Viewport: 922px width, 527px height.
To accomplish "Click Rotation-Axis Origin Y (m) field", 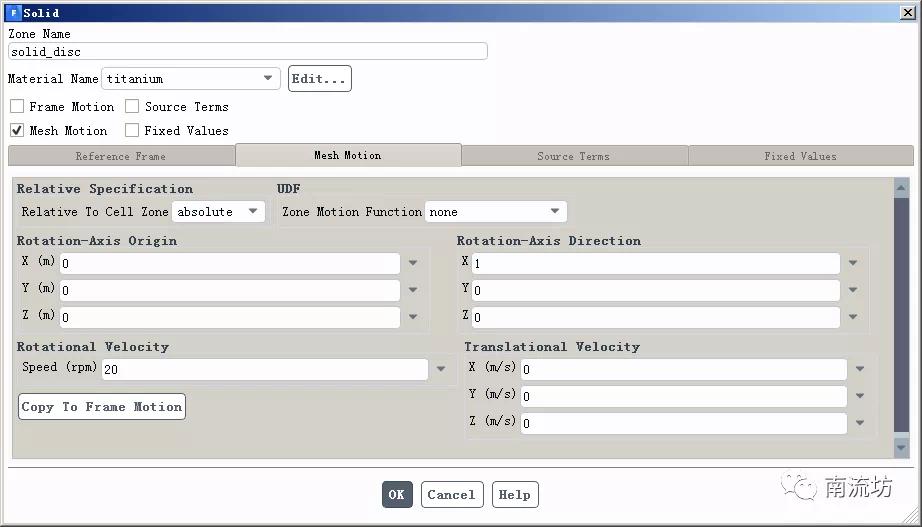I will point(230,291).
